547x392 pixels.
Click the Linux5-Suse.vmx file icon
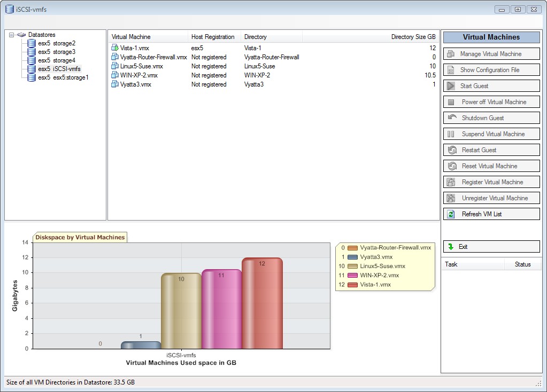115,66
